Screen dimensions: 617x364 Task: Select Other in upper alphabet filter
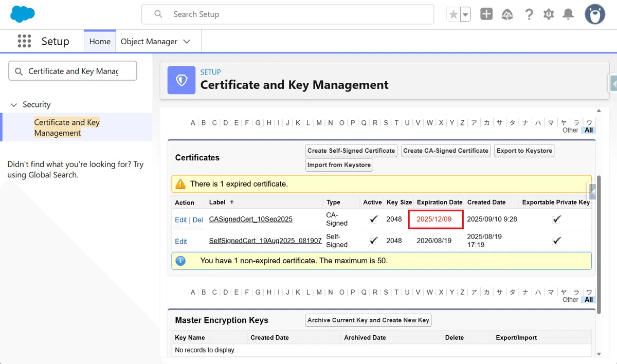570,130
